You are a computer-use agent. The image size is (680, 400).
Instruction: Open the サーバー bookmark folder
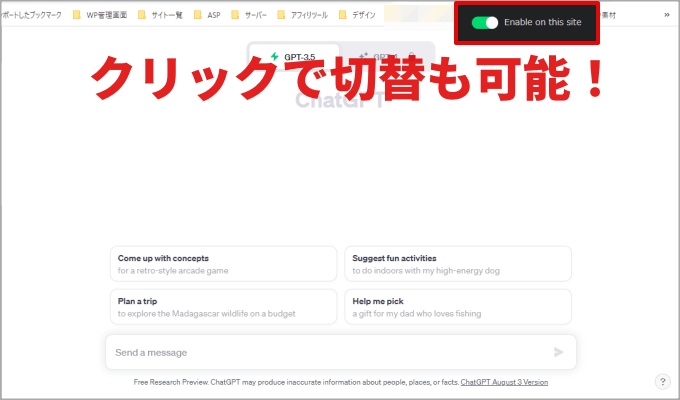[248, 15]
